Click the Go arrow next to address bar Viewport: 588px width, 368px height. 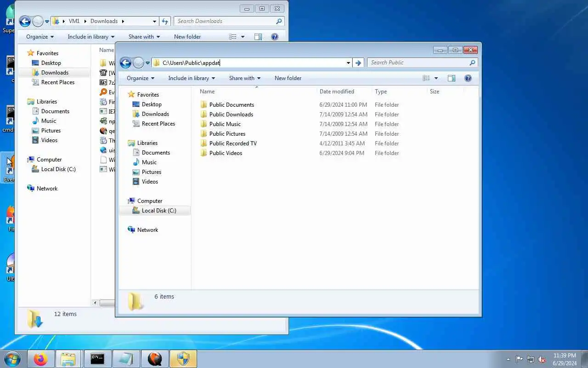pyautogui.click(x=358, y=63)
